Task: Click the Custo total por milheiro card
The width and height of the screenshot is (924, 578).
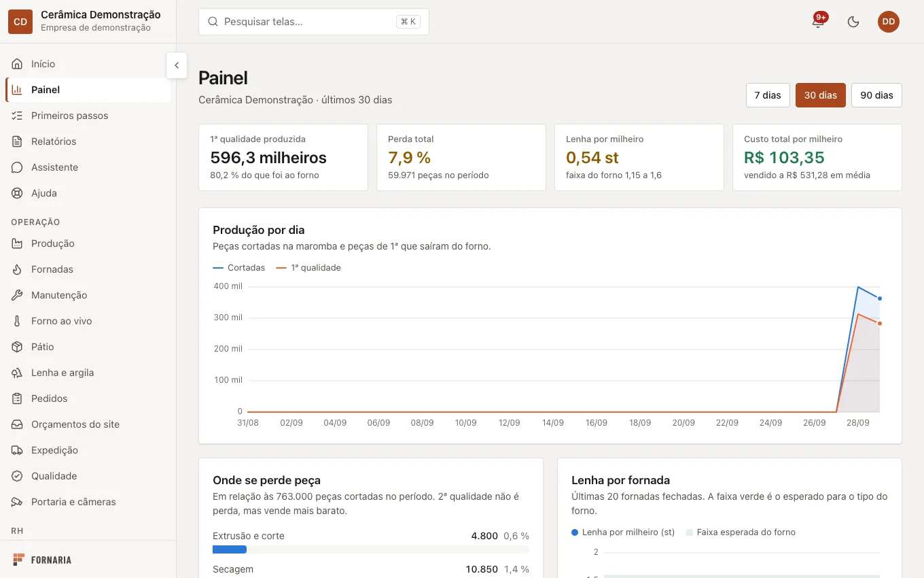Action: (x=817, y=157)
